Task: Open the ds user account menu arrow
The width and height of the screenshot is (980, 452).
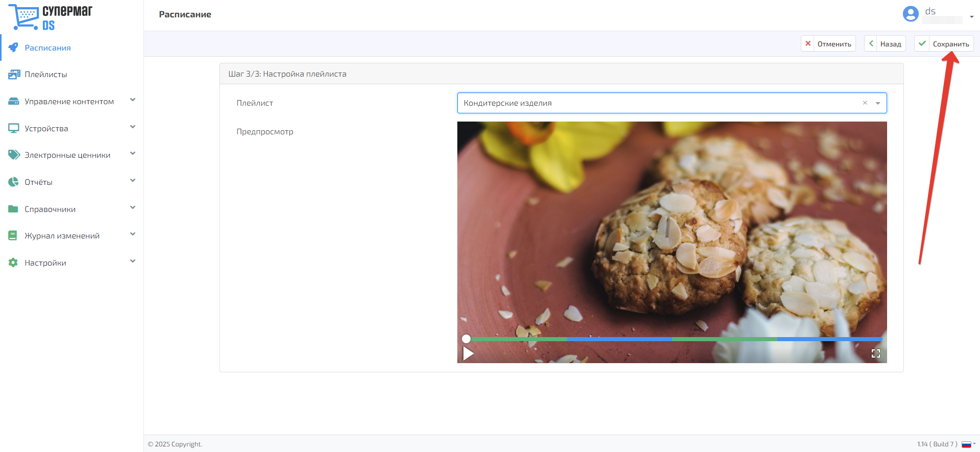Action: 972,17
